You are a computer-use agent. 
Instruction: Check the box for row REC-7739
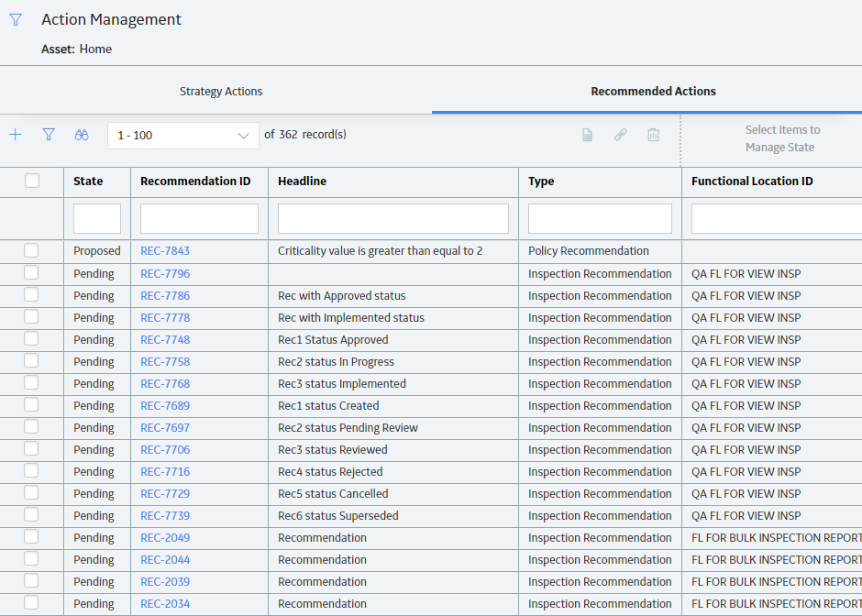tap(31, 514)
